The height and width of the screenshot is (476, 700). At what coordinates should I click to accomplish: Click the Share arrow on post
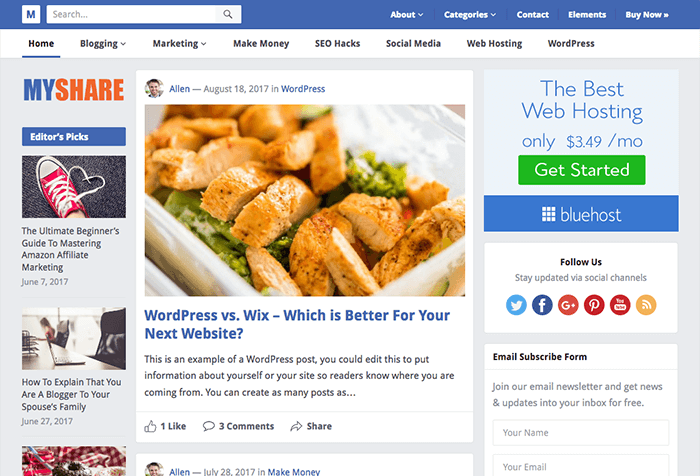click(x=296, y=426)
